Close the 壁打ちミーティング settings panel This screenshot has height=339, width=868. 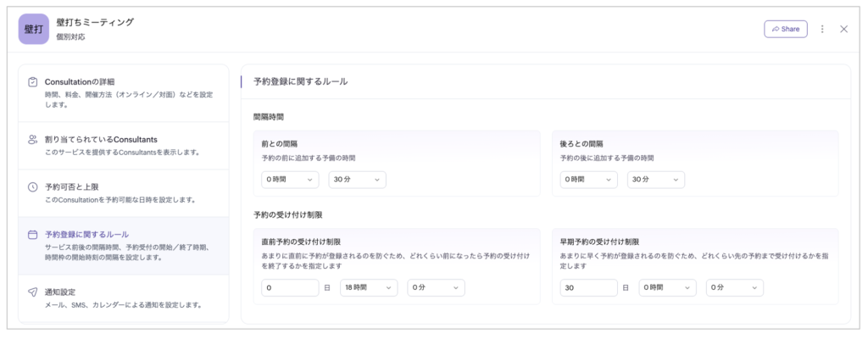(843, 29)
